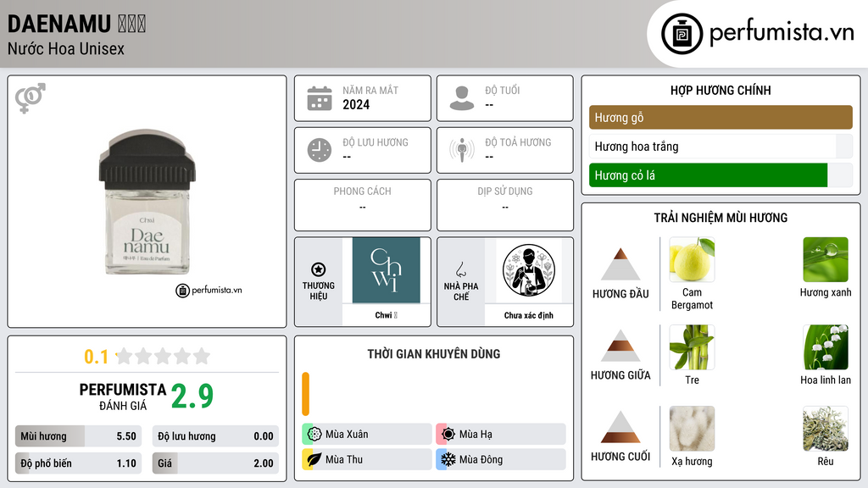The height and width of the screenshot is (488, 868).
Task: Click the 2024 release year value
Action: pyautogui.click(x=356, y=104)
